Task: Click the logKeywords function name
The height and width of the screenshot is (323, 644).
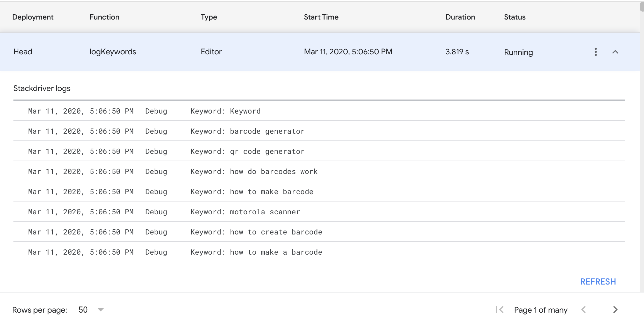Action: click(113, 52)
